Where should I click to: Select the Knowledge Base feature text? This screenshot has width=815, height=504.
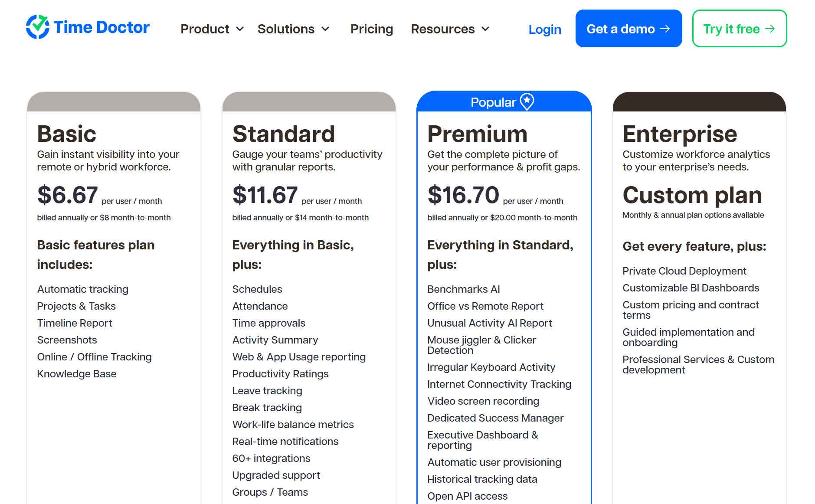coord(76,373)
